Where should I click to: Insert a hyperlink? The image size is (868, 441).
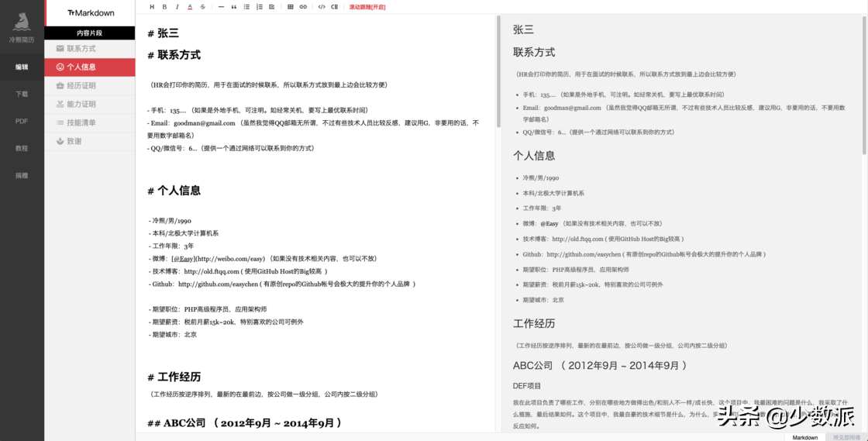click(303, 7)
